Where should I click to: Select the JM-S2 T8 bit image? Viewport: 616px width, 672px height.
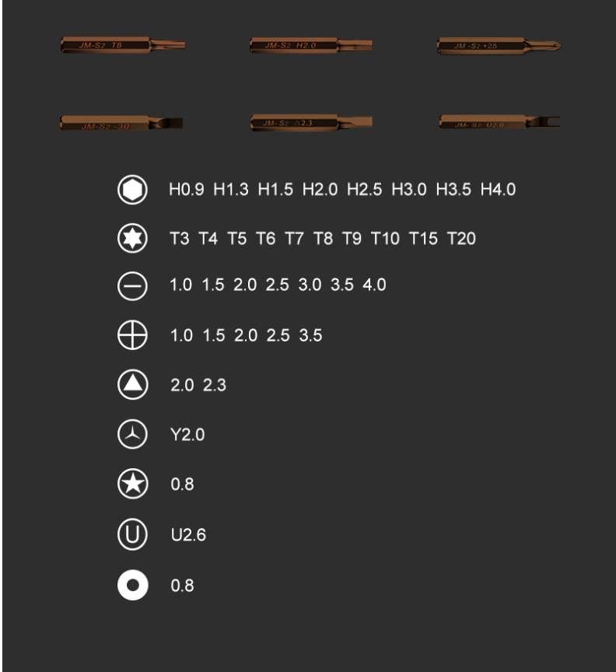click(x=123, y=45)
